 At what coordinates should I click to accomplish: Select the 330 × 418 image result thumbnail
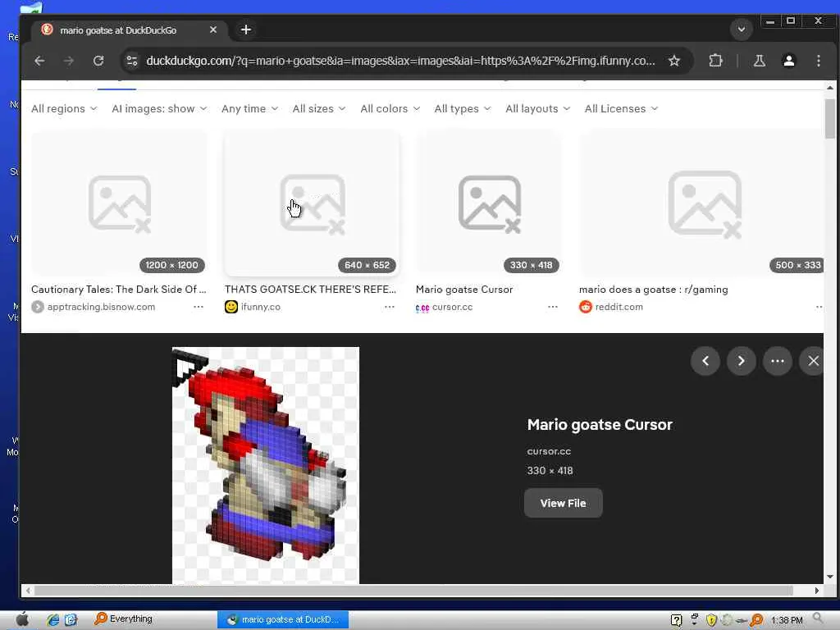489,203
